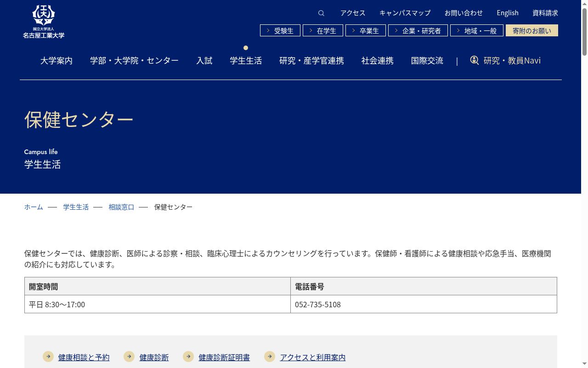Open the 在学生 audience button
The width and height of the screenshot is (588, 368).
(x=323, y=30)
